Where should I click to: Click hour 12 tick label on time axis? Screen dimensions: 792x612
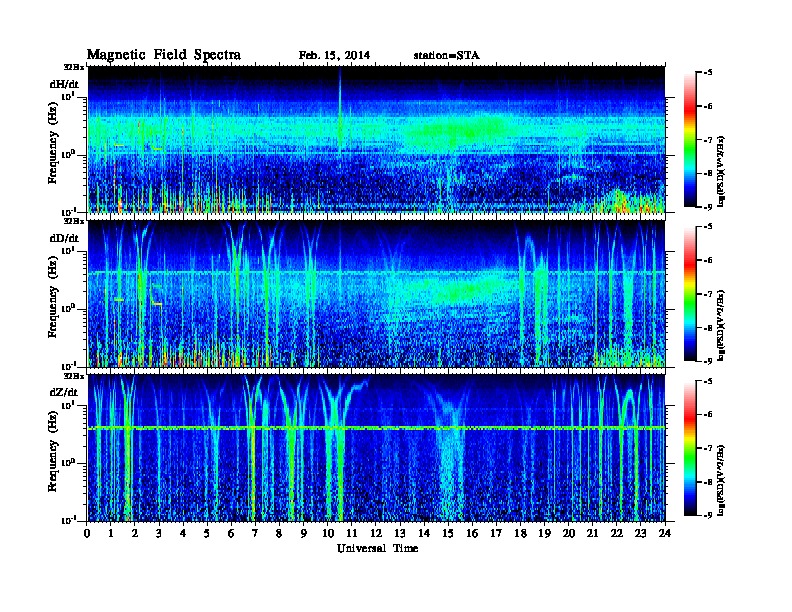click(x=376, y=533)
